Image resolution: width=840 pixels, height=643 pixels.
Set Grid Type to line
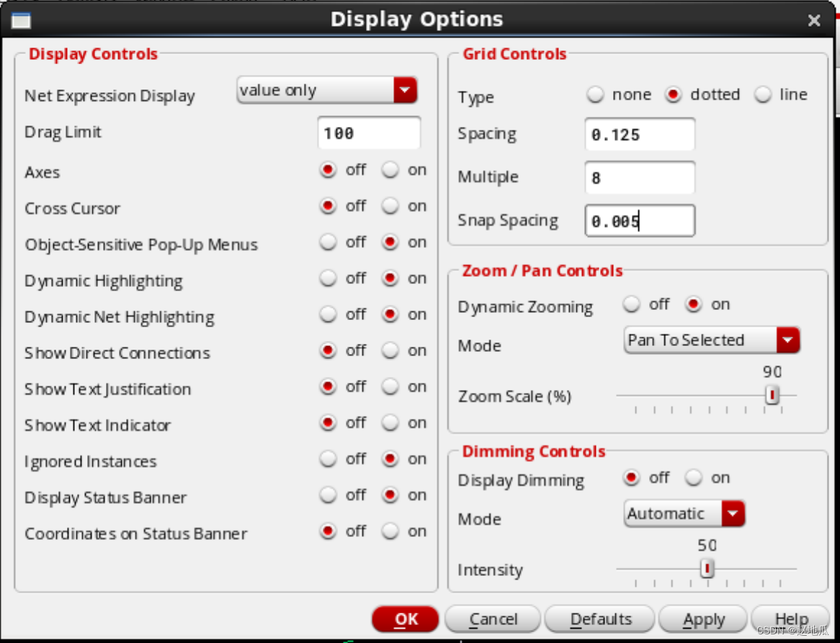[763, 95]
